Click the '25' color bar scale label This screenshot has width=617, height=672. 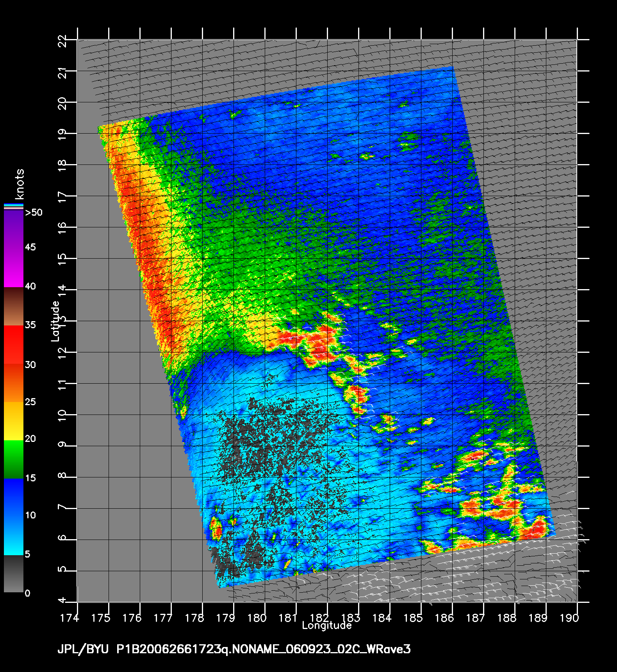point(30,402)
